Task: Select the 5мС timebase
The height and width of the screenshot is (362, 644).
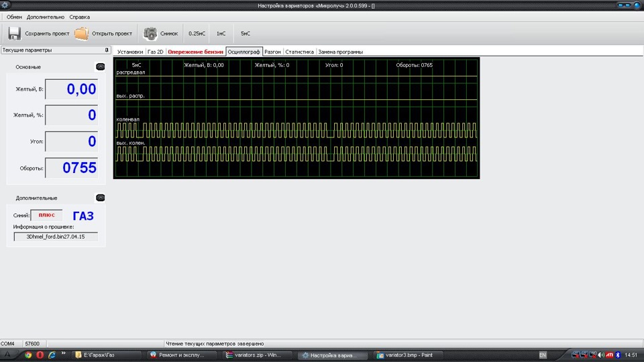Action: pos(246,34)
